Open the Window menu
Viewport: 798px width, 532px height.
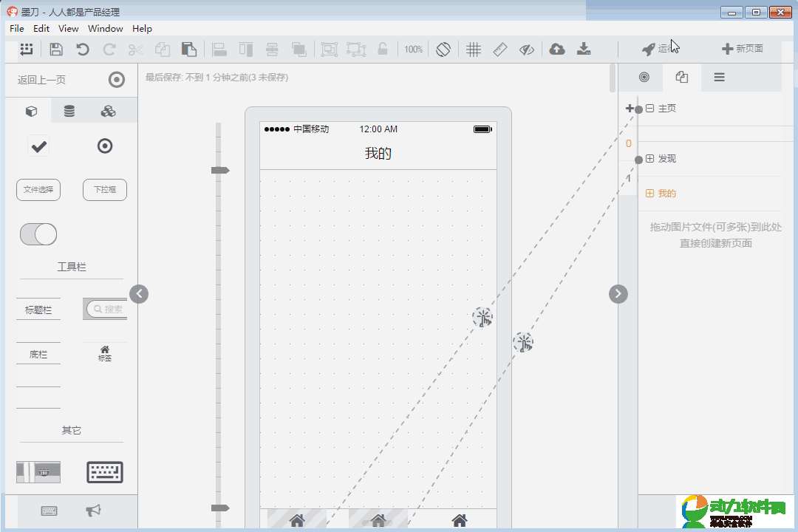point(106,29)
